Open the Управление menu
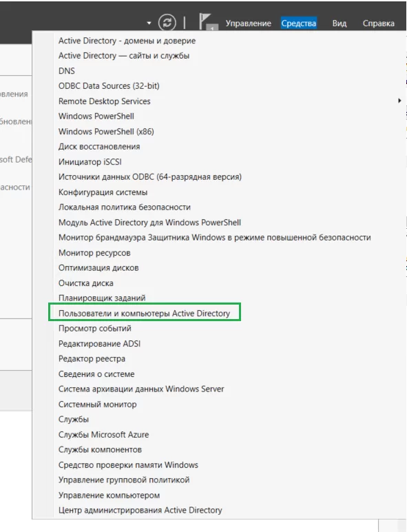This screenshot has height=532, width=407. (249, 23)
